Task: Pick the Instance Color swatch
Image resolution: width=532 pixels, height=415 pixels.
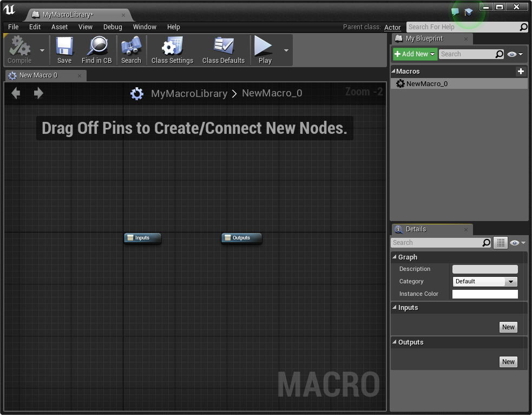Action: (484, 294)
